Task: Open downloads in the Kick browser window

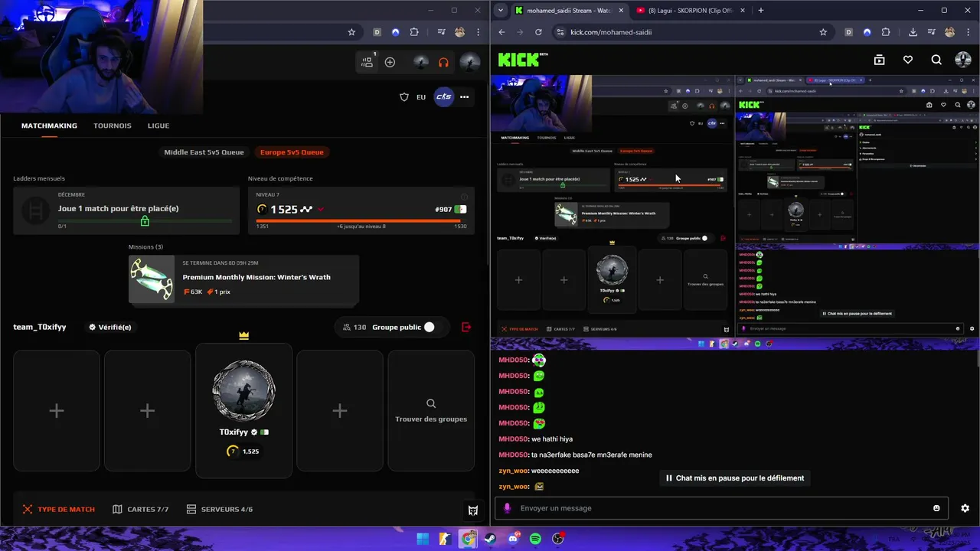Action: pos(913,32)
